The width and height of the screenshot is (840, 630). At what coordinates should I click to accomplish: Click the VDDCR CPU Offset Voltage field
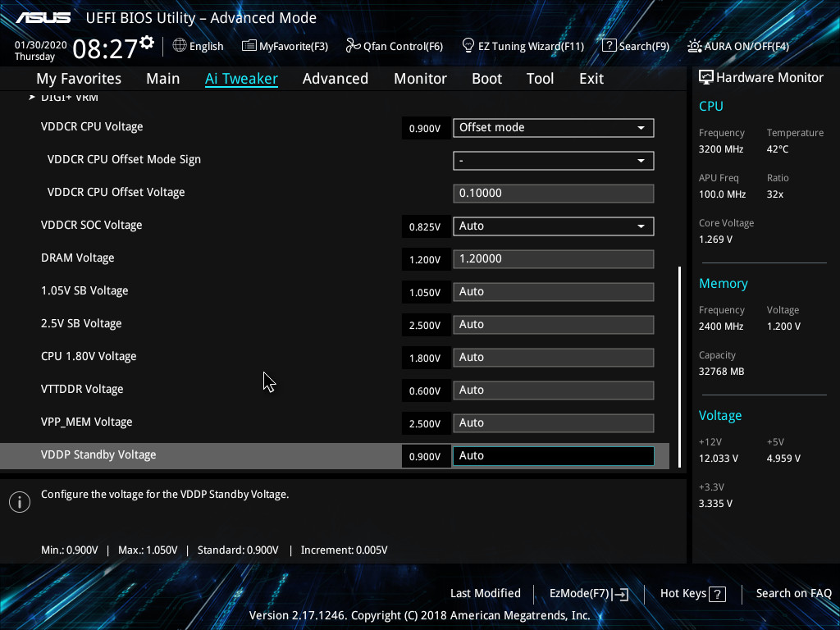[x=554, y=194]
